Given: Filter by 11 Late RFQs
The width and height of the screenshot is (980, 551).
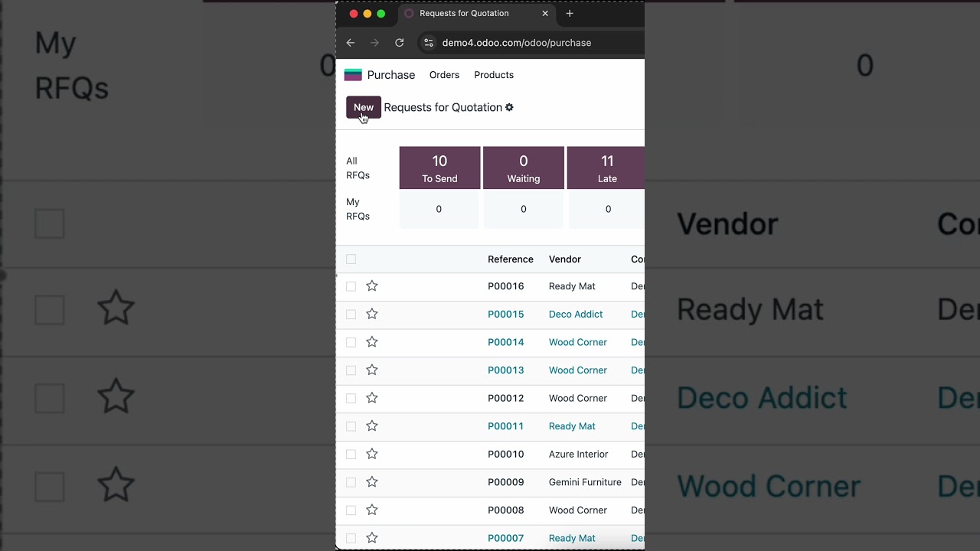Looking at the screenshot, I should [x=606, y=168].
